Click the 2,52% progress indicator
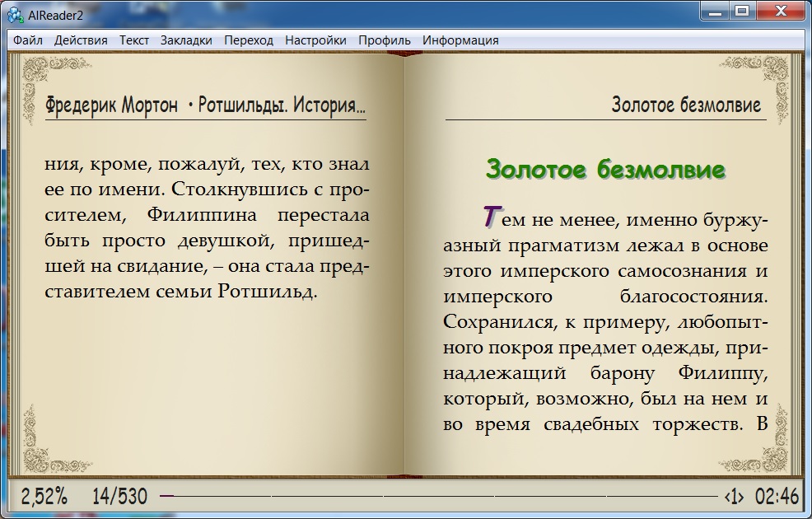Viewport: 812px width, 519px height. pyautogui.click(x=44, y=496)
